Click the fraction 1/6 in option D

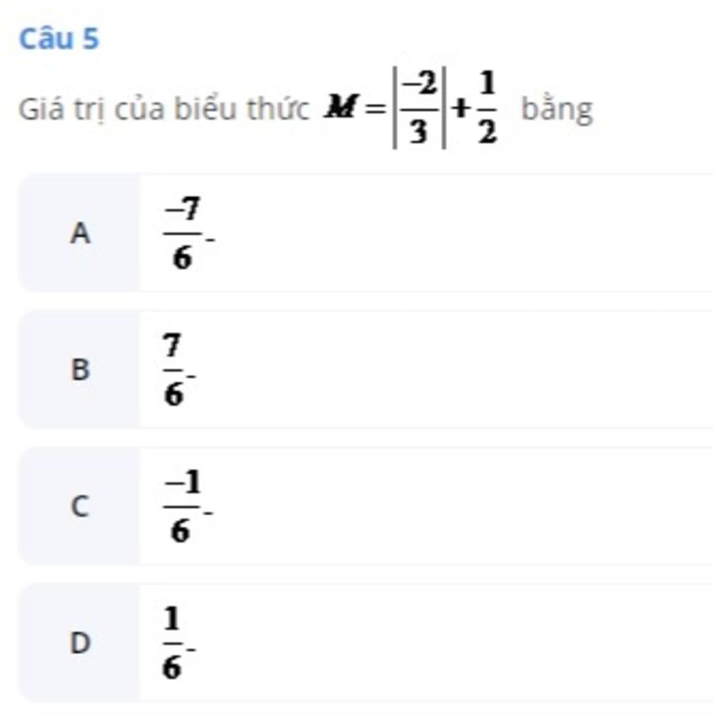[x=172, y=642]
